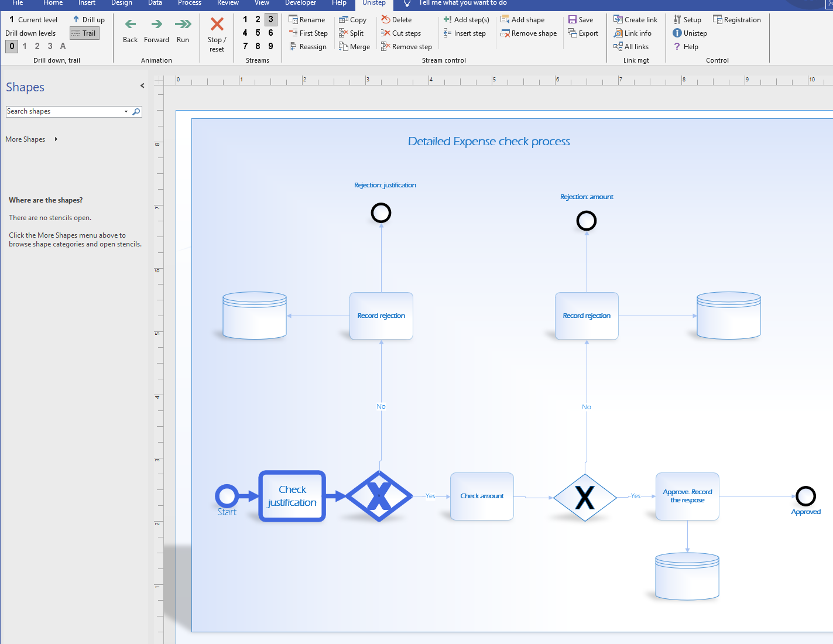The height and width of the screenshot is (644, 833).
Task: Switch to the Process tab
Action: pyautogui.click(x=189, y=3)
